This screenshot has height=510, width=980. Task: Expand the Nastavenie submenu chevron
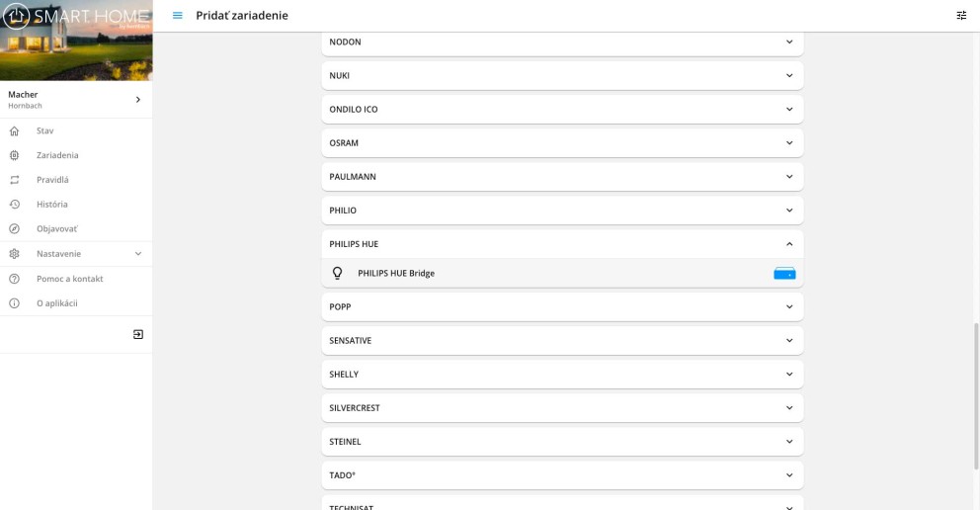coord(138,254)
